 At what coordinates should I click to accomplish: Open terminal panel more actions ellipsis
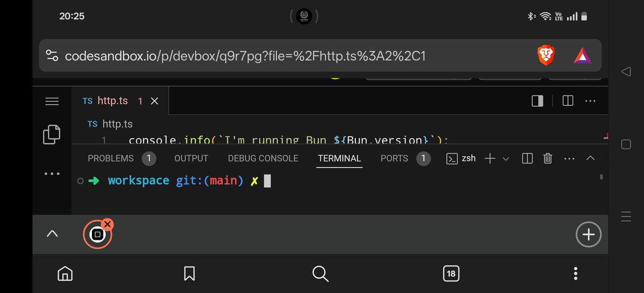pos(569,159)
